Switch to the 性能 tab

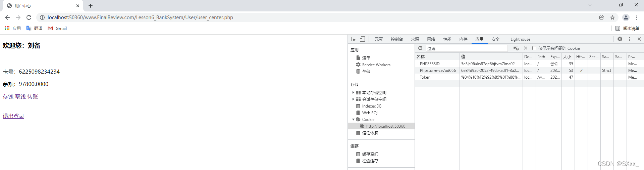click(447, 39)
